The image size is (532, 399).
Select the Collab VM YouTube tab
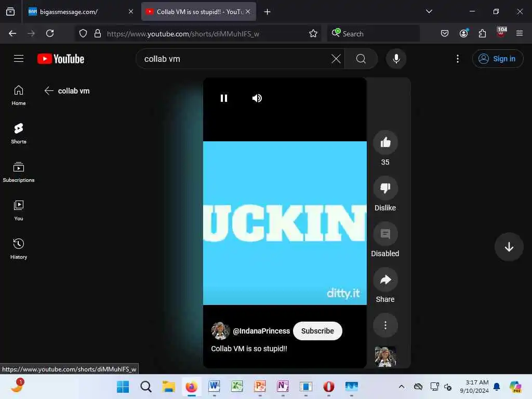click(x=198, y=12)
